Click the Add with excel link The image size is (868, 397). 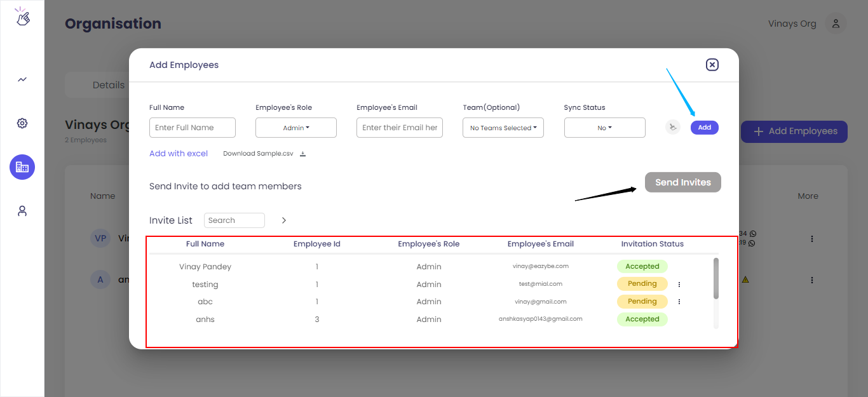pos(179,154)
